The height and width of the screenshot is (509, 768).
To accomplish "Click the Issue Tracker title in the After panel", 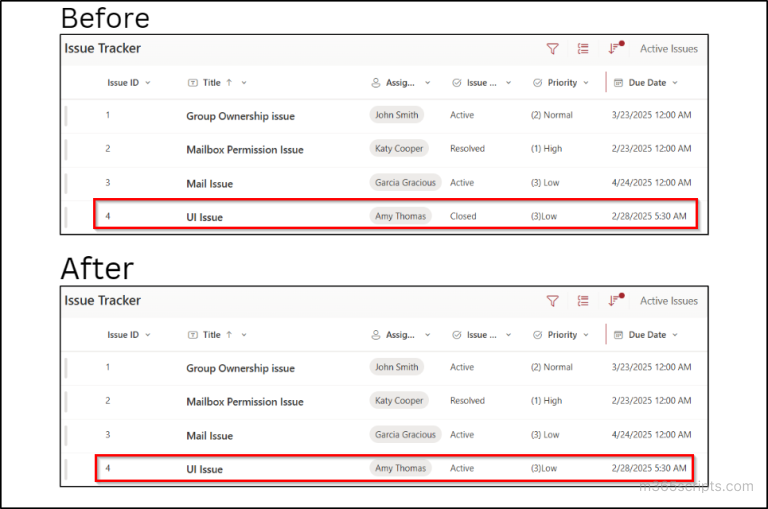I will pyautogui.click(x=102, y=301).
